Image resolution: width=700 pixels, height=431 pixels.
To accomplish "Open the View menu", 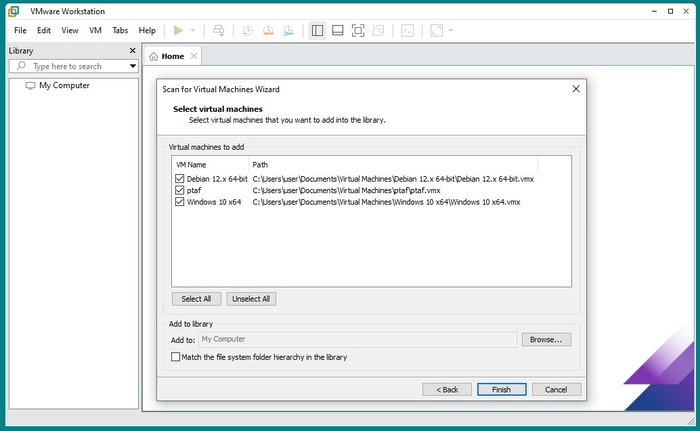I will (x=70, y=30).
